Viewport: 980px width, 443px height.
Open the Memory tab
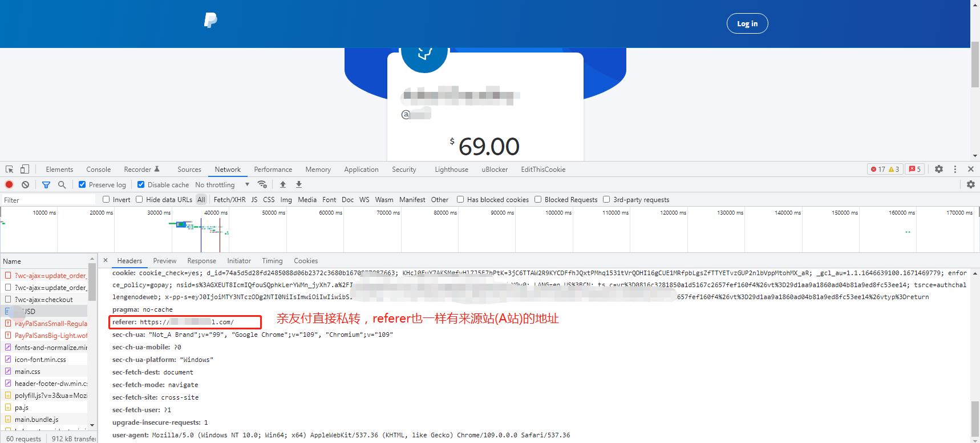click(318, 170)
